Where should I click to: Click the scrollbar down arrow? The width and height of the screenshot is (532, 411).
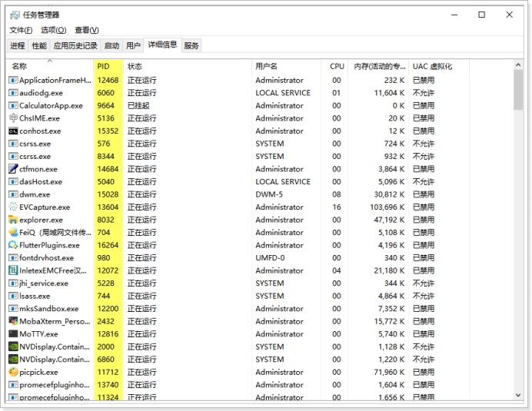[518, 395]
